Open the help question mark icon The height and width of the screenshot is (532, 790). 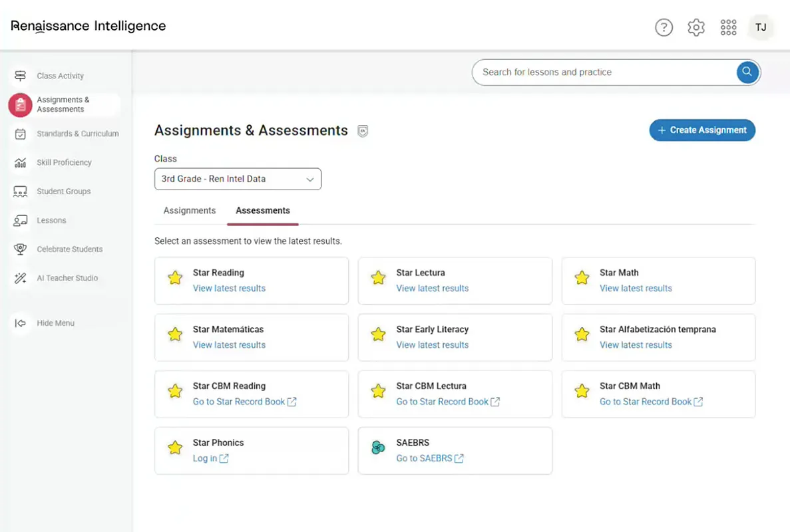tap(664, 27)
